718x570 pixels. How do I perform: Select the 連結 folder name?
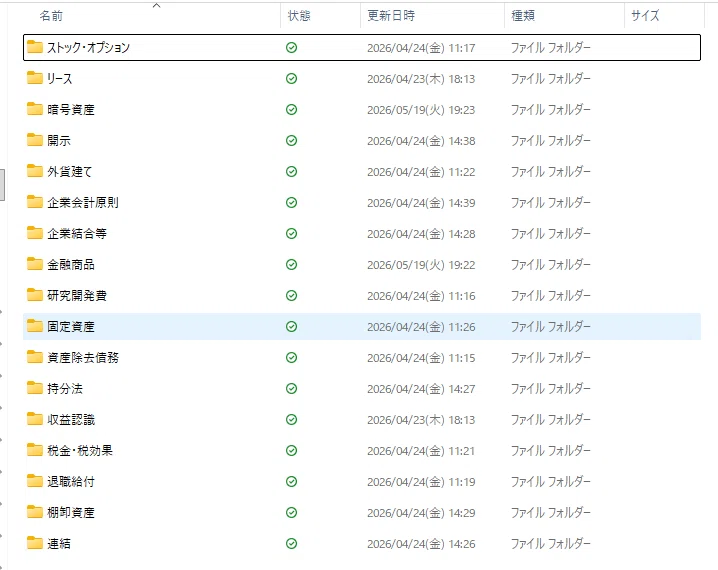tap(59, 544)
